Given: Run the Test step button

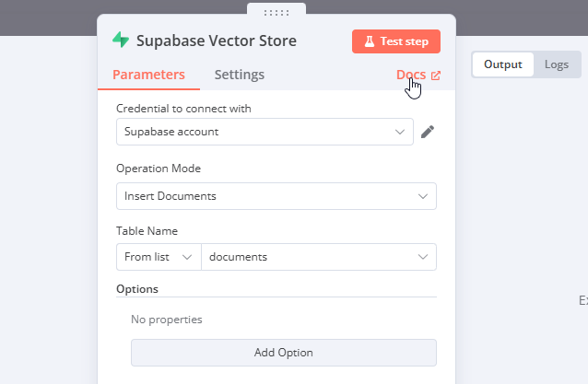Looking at the screenshot, I should (396, 41).
